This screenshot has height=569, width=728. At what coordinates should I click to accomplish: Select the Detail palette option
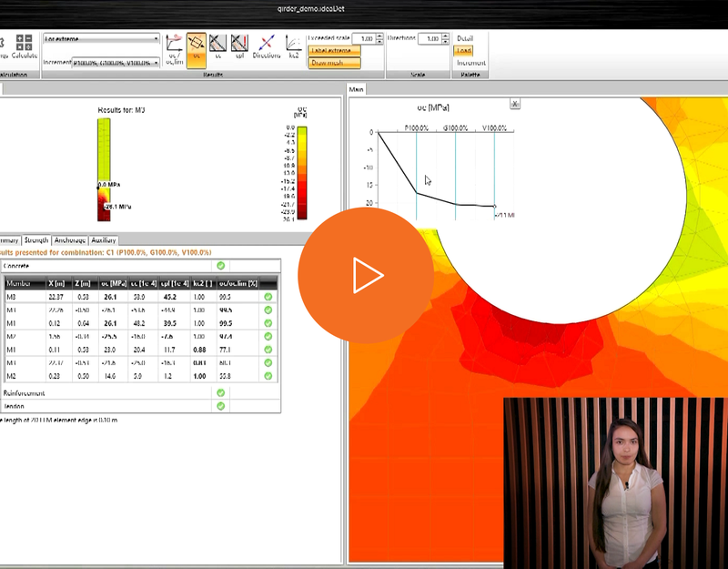(x=465, y=38)
